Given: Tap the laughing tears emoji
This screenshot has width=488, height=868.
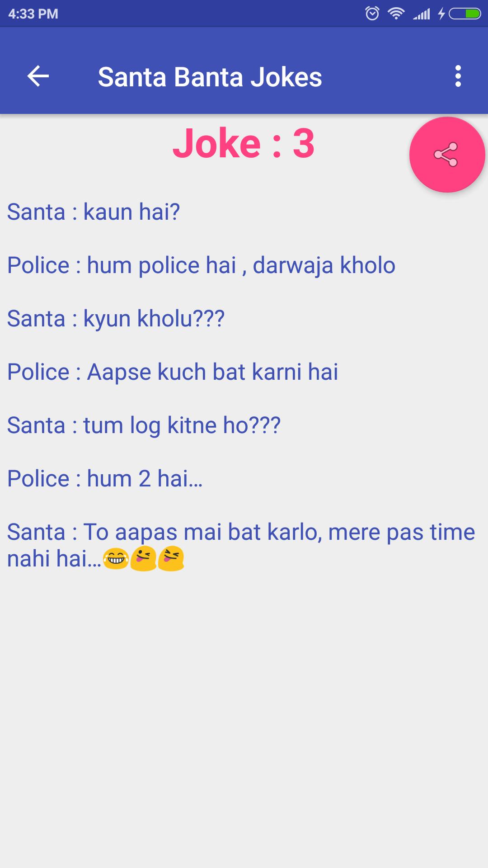Looking at the screenshot, I should tap(116, 559).
